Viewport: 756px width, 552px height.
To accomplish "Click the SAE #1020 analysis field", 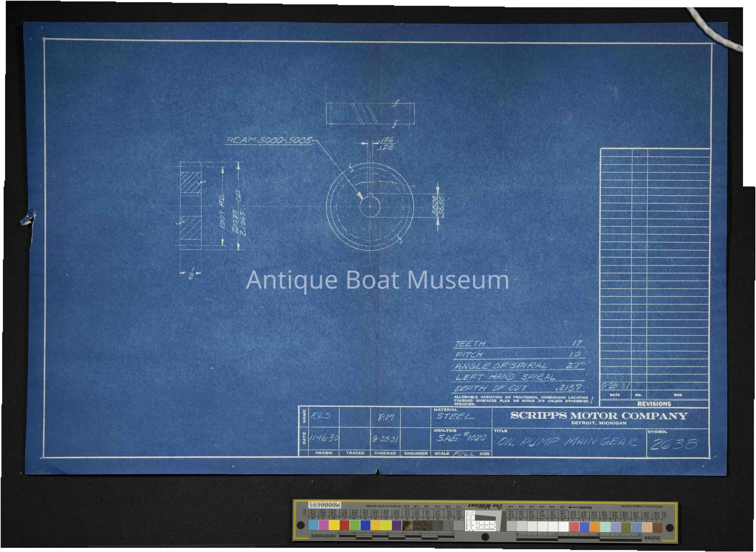I will coord(461,438).
